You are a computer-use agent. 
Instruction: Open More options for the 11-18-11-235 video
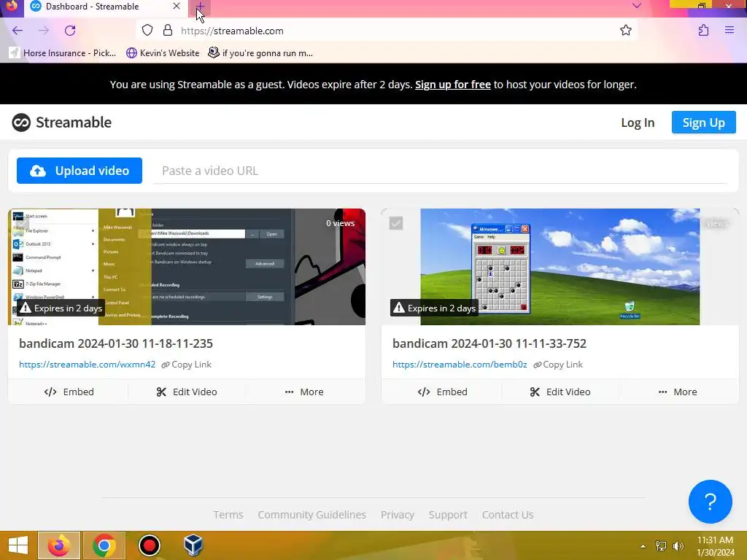click(x=305, y=392)
